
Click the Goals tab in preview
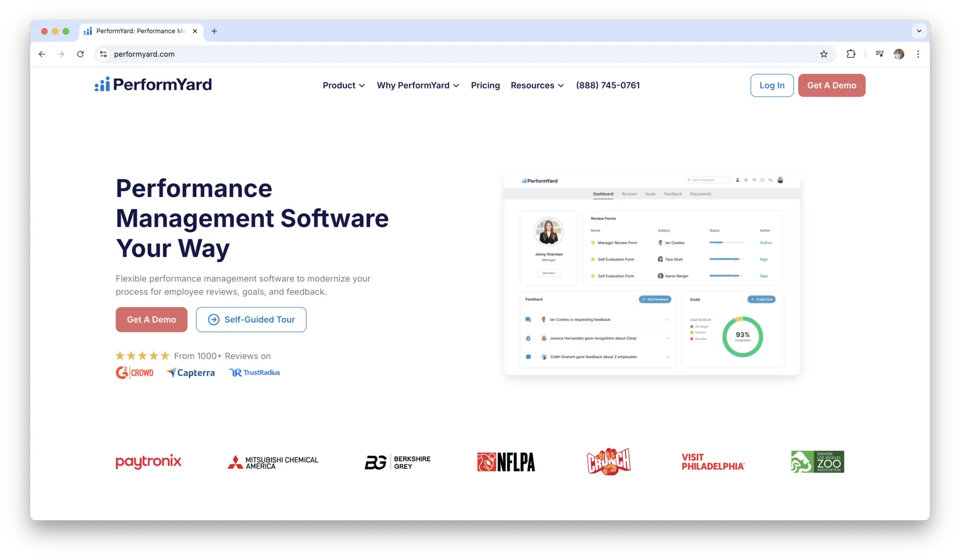(x=651, y=194)
